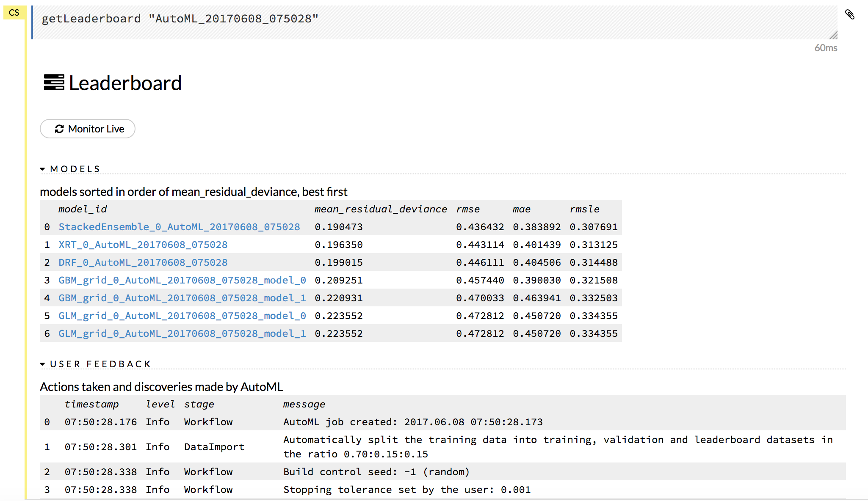Open GLM_grid_0 model_0 link
The width and height of the screenshot is (868, 501).
coord(182,316)
